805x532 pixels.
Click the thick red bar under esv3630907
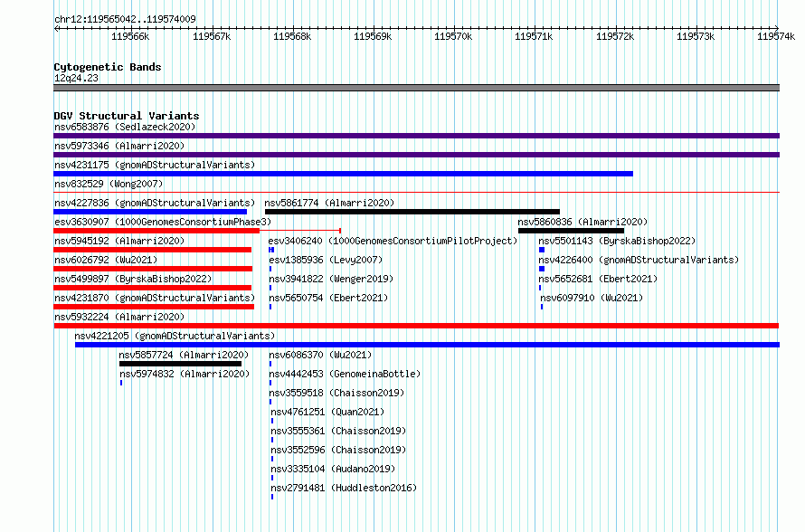[156, 231]
